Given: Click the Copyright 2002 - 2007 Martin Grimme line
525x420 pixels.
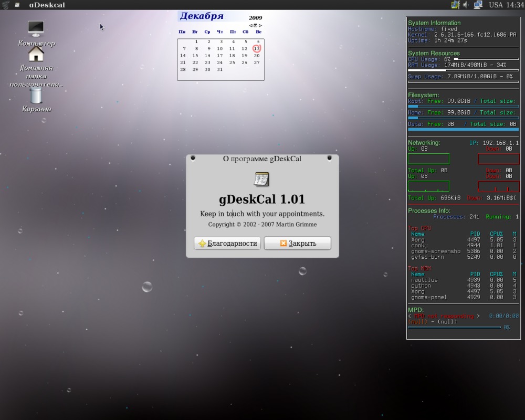Looking at the screenshot, I should 262,224.
